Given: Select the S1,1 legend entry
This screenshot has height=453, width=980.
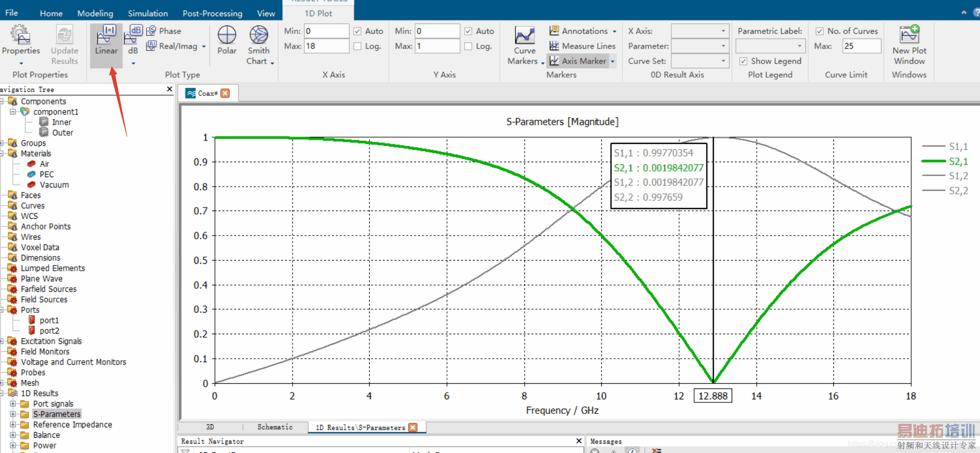Looking at the screenshot, I should 945,146.
